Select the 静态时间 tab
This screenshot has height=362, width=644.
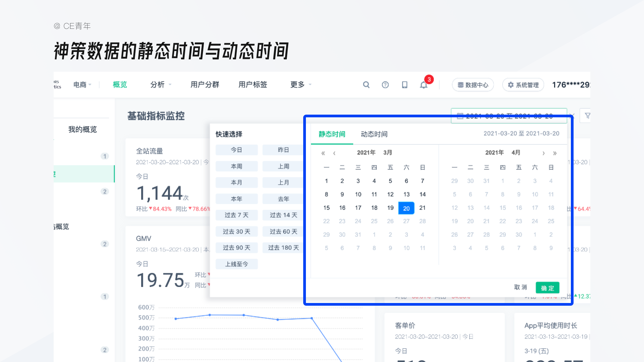click(x=332, y=134)
